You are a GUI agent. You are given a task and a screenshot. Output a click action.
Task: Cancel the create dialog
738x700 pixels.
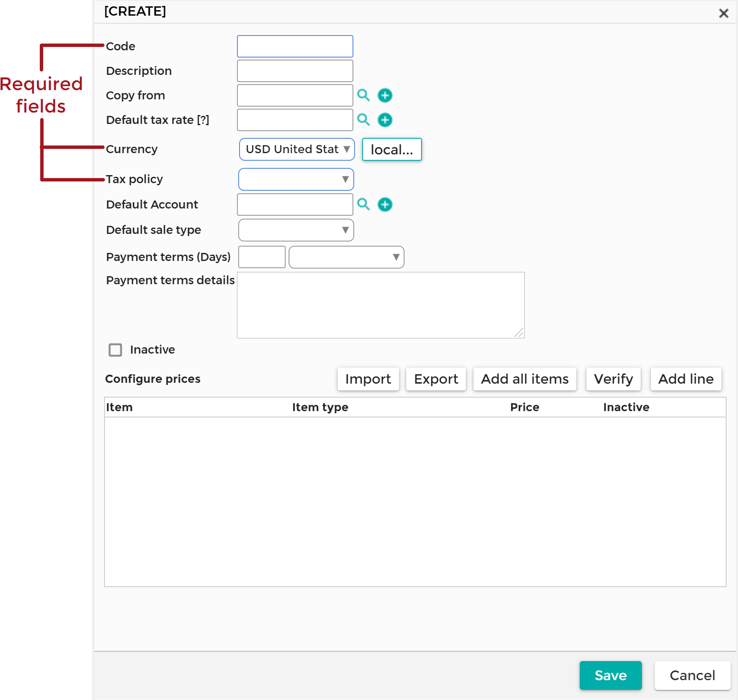[692, 675]
